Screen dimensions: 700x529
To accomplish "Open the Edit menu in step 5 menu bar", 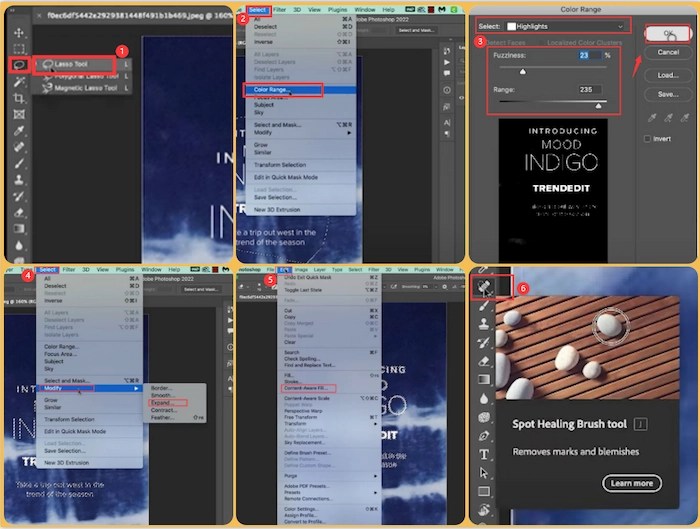I will tap(284, 270).
